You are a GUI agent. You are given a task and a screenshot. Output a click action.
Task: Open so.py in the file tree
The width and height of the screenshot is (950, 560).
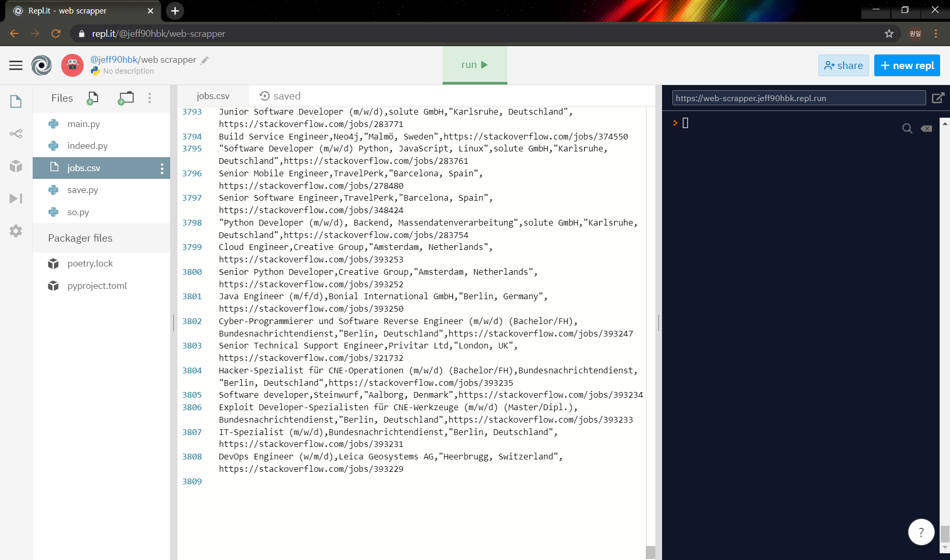click(x=101, y=212)
